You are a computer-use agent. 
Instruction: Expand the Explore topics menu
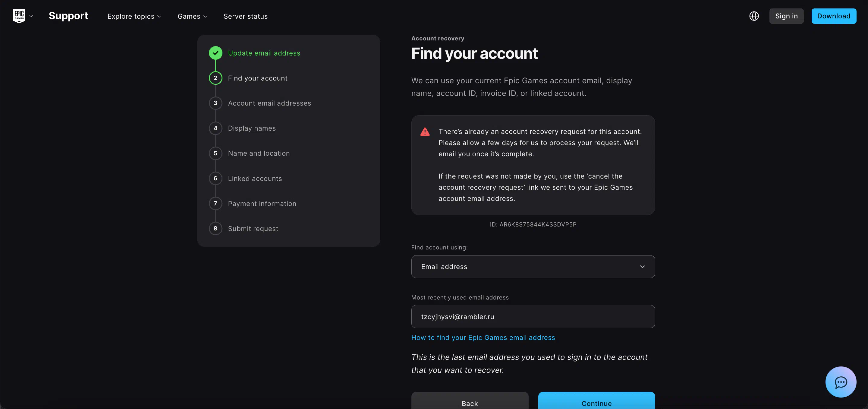tap(134, 16)
